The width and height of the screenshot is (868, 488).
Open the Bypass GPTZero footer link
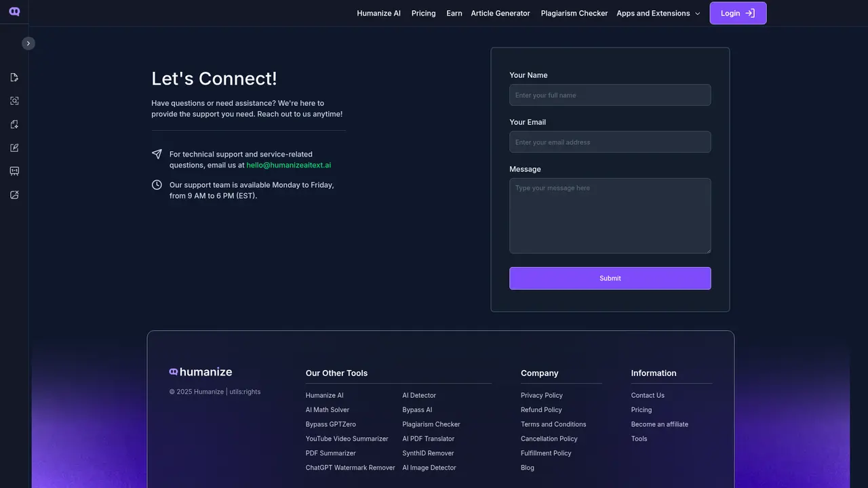[331, 424]
